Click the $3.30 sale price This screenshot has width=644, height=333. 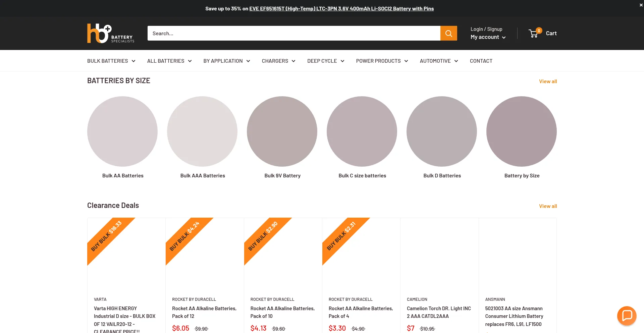(337, 328)
